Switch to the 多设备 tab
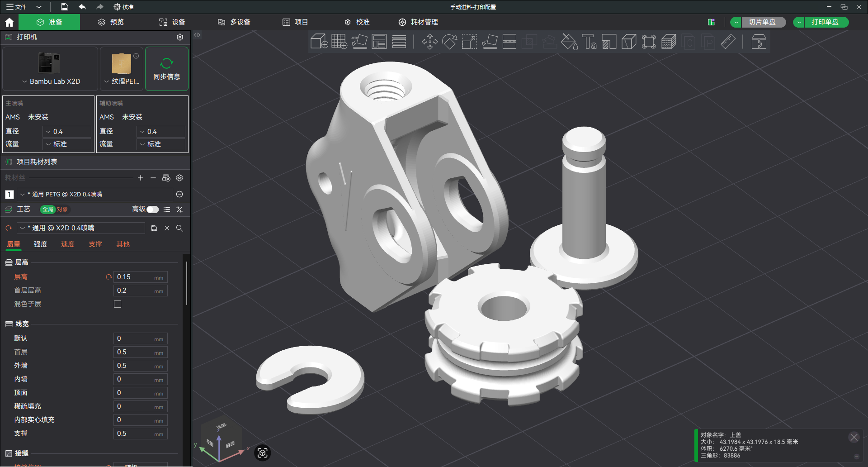The height and width of the screenshot is (467, 868). pyautogui.click(x=234, y=22)
